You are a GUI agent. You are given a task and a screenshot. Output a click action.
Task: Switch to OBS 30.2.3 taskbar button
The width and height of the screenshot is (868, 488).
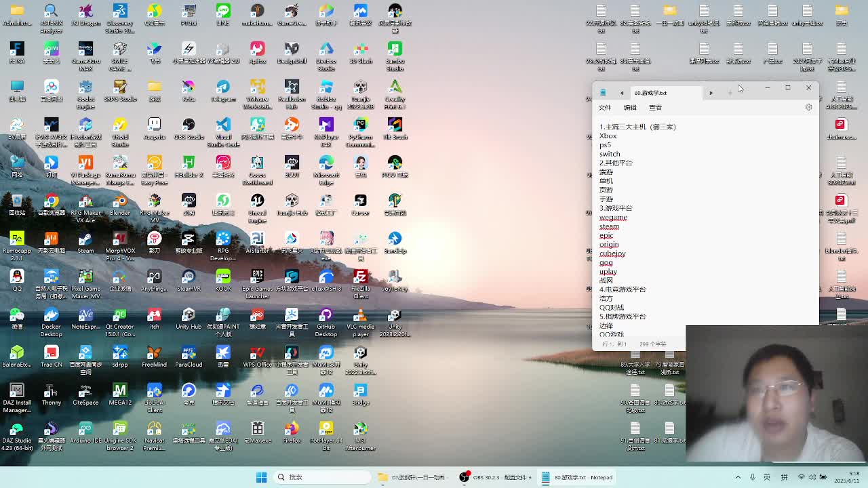(x=494, y=477)
